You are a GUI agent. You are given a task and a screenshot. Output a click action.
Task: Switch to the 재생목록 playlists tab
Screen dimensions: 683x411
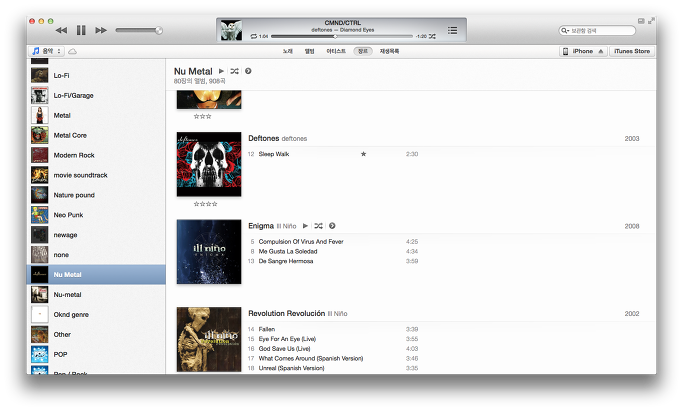point(389,51)
